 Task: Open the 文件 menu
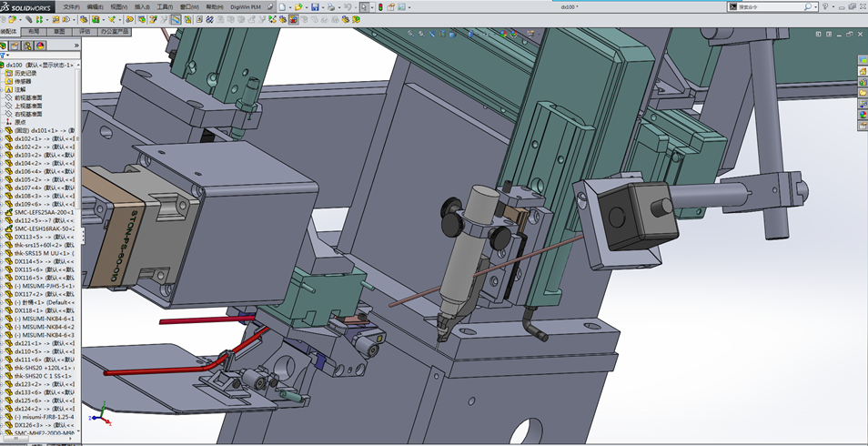(71, 7)
